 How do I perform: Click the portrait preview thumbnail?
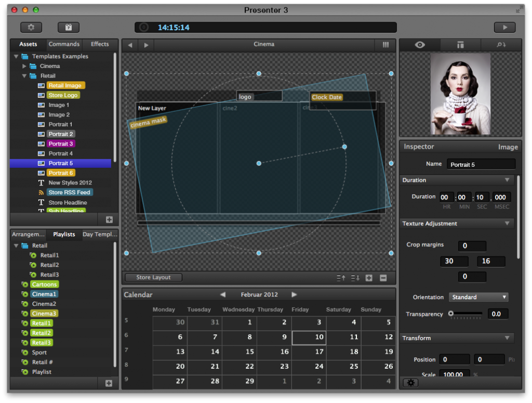coord(460,94)
